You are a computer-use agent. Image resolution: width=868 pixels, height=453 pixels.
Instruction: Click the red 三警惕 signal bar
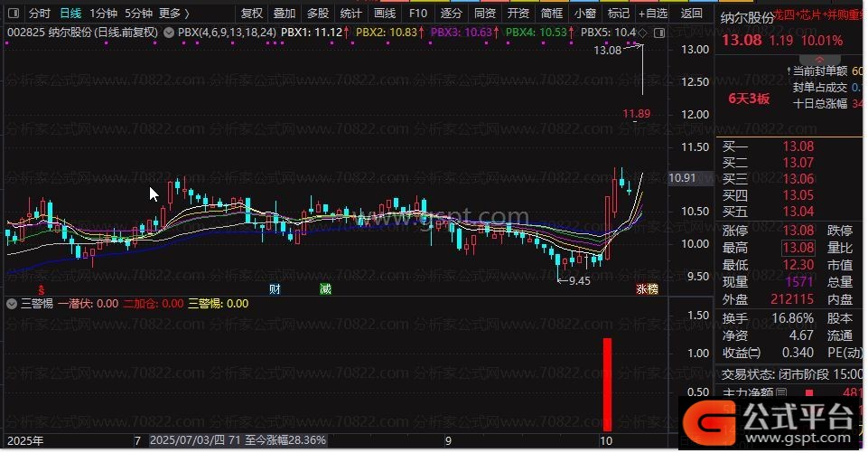click(x=608, y=384)
